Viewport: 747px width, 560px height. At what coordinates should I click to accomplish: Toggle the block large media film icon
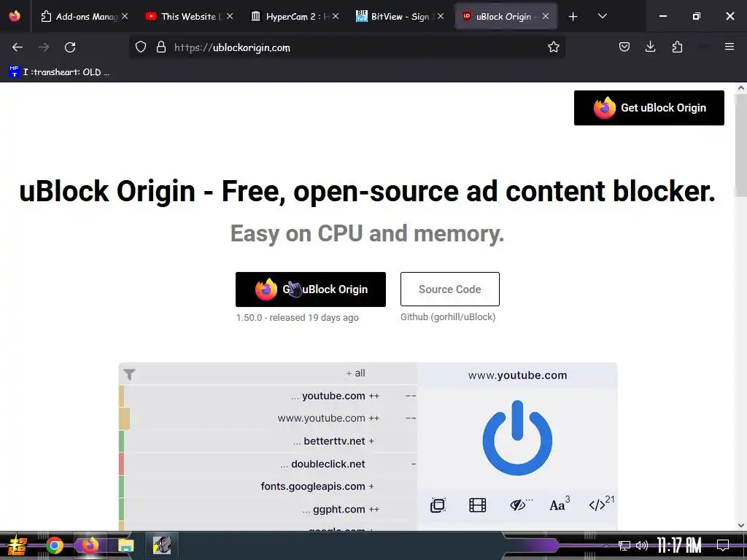[477, 505]
